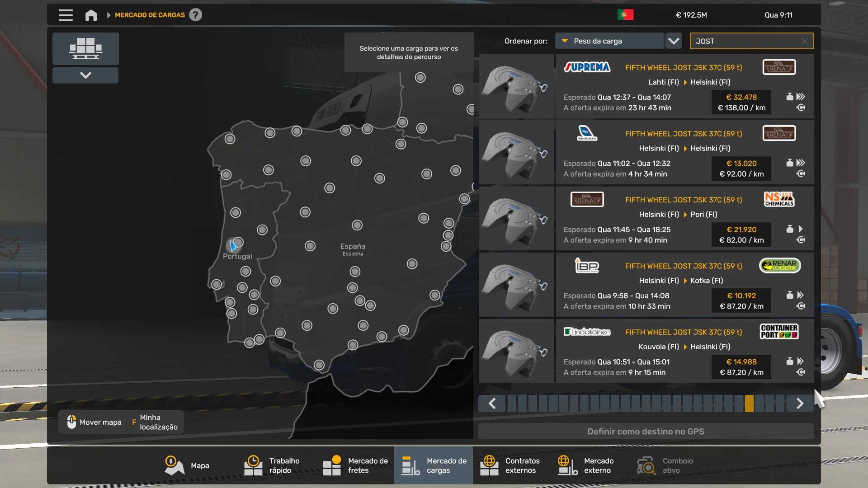The width and height of the screenshot is (868, 488).
Task: Toggle sort order chevron button
Action: [x=674, y=41]
